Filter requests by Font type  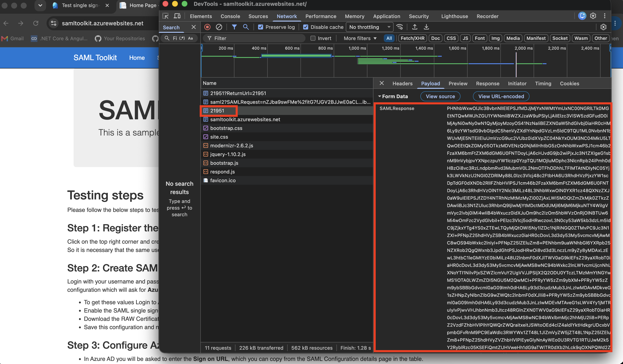(480, 38)
